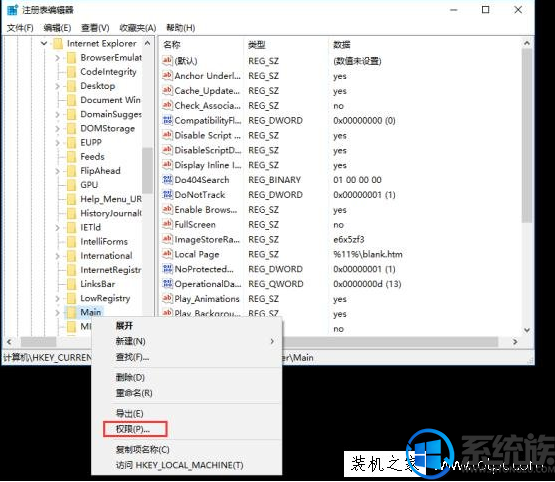This screenshot has height=482, width=555.
Task: Click string icon of FullScreen value
Action: click(167, 224)
